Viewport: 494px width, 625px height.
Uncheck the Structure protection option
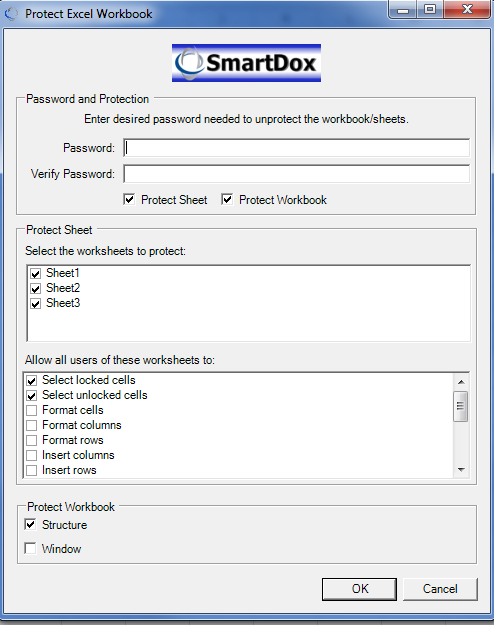click(30, 524)
